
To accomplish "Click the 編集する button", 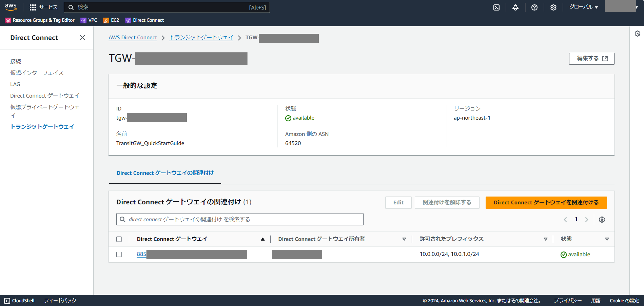I will coord(592,59).
